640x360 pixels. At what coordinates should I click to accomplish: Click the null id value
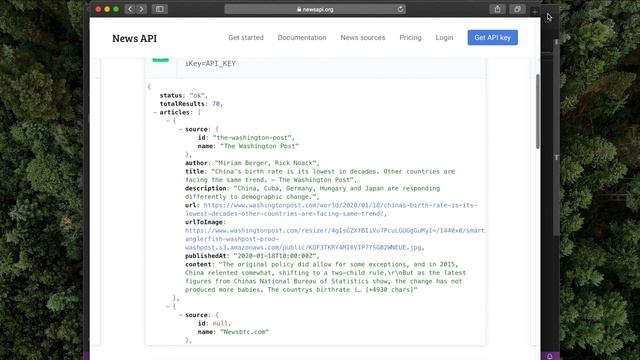[220, 324]
